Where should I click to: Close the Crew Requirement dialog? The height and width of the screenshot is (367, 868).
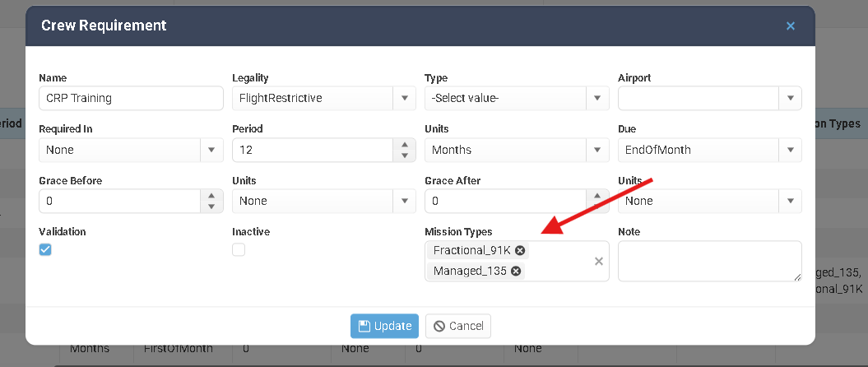coord(790,26)
